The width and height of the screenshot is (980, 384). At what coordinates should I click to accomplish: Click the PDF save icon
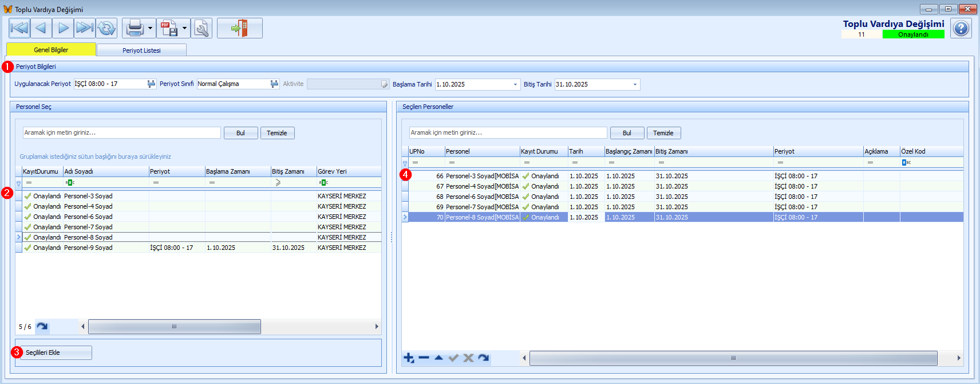(x=169, y=28)
